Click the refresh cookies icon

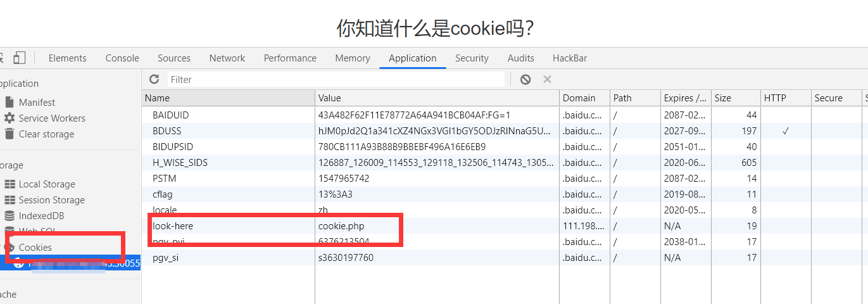click(154, 79)
